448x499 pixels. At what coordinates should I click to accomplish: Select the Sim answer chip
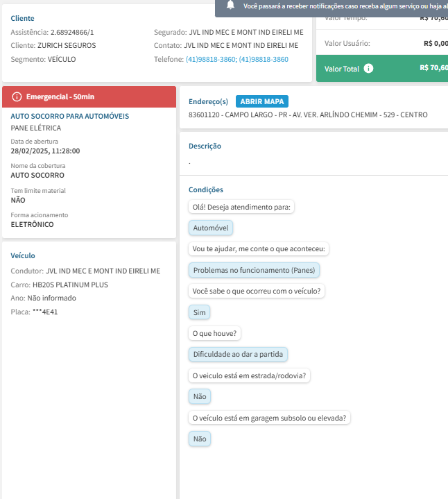coord(199,312)
